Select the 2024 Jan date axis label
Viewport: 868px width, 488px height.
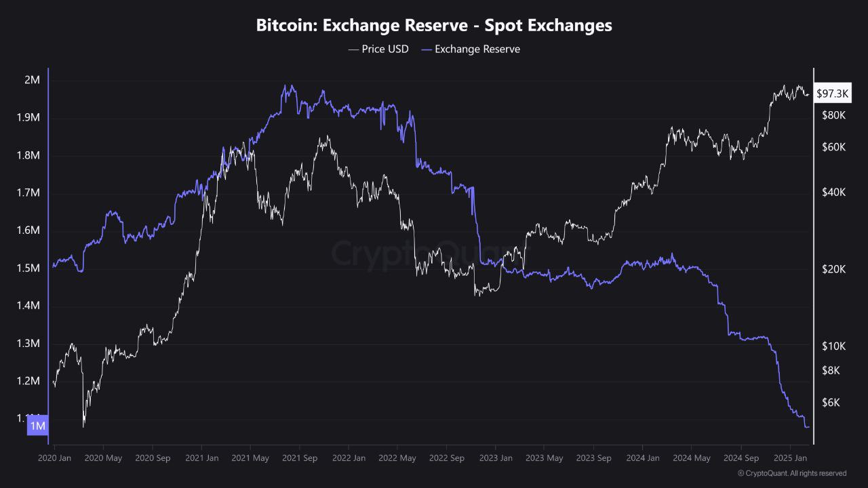click(x=643, y=458)
